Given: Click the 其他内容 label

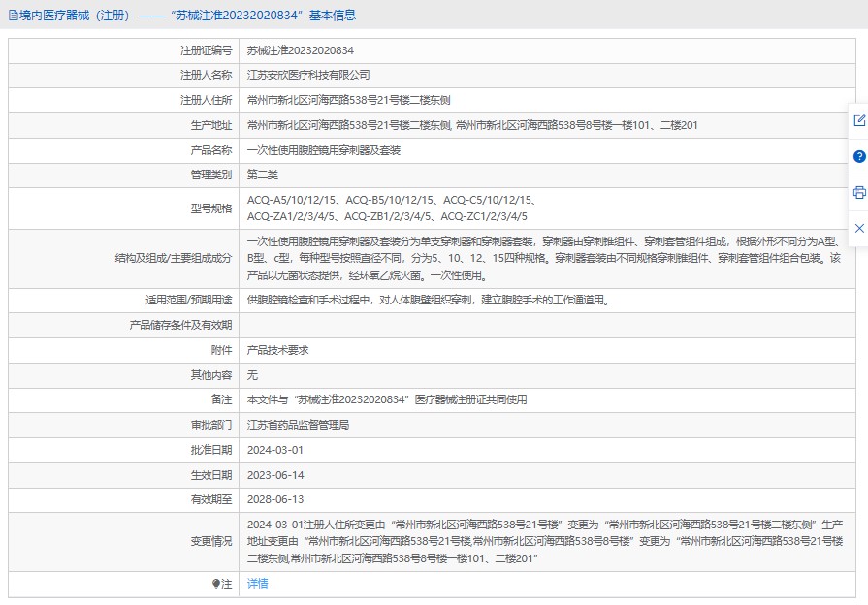Looking at the screenshot, I should click(211, 375).
